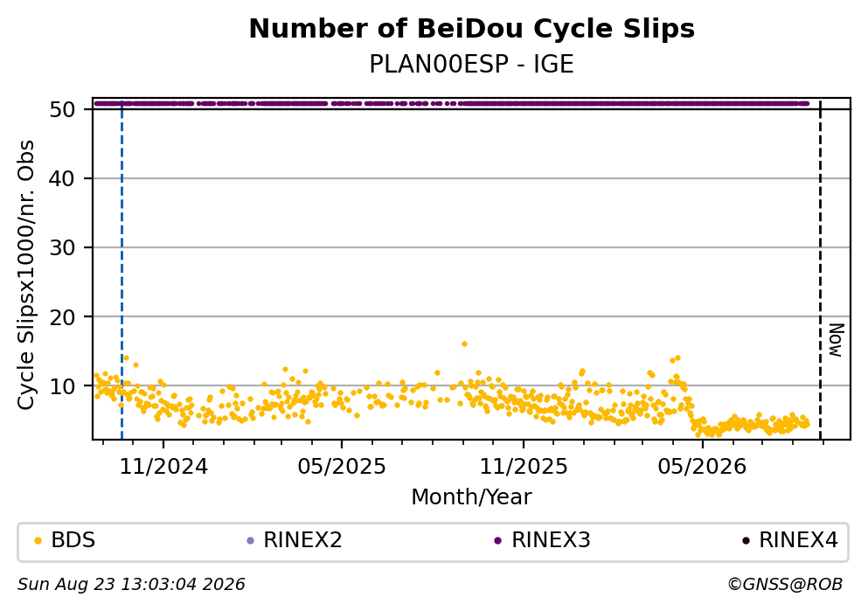Image resolution: width=868 pixels, height=611 pixels.
Task: Click the RINEX2 legend dot
Action: 250,541
